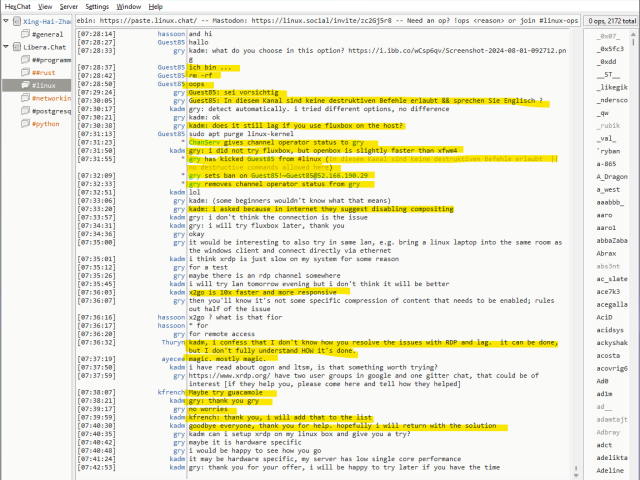Collapse the Libera.Chat server tree
The image size is (640, 480).
[x=6, y=47]
